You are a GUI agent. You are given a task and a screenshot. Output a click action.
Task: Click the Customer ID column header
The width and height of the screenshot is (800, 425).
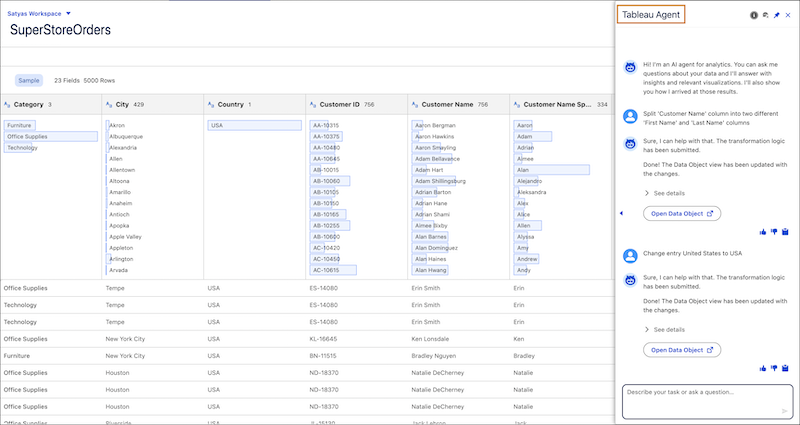357,105
